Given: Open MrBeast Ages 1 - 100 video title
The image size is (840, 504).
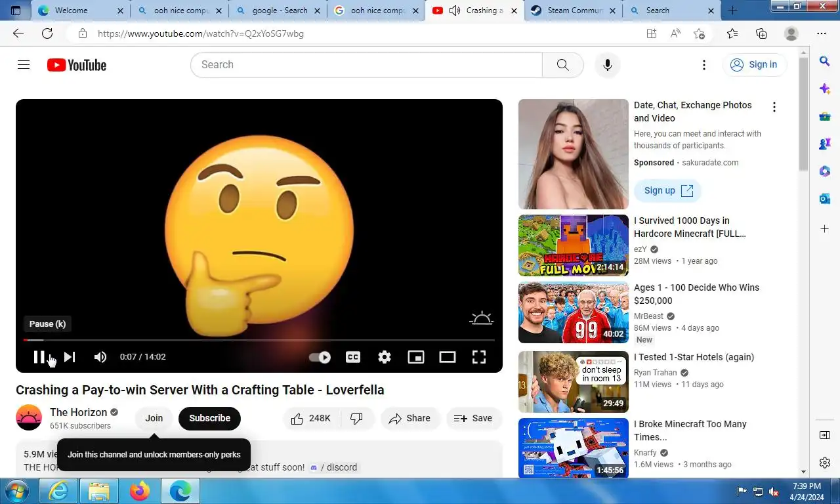Looking at the screenshot, I should click(x=696, y=294).
